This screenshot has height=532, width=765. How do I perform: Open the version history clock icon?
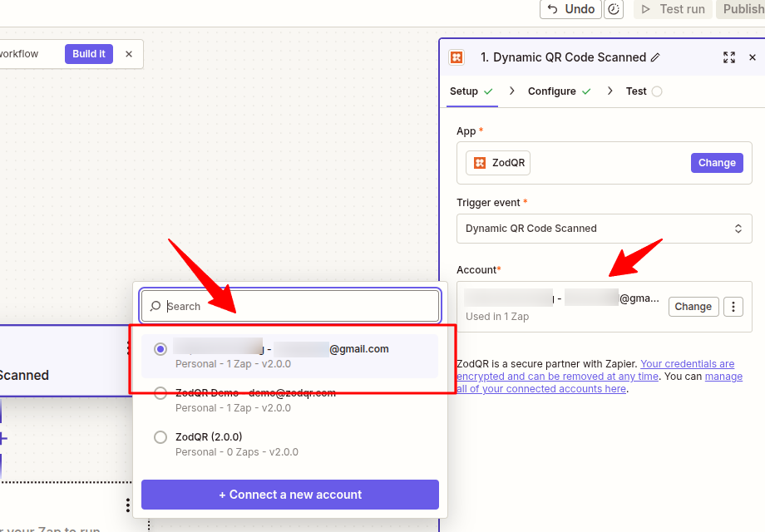(614, 9)
